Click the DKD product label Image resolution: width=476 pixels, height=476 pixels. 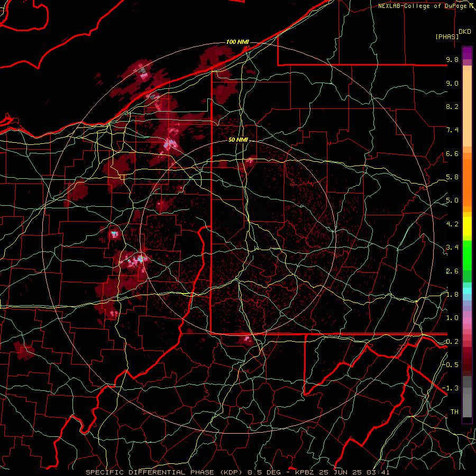(x=465, y=32)
